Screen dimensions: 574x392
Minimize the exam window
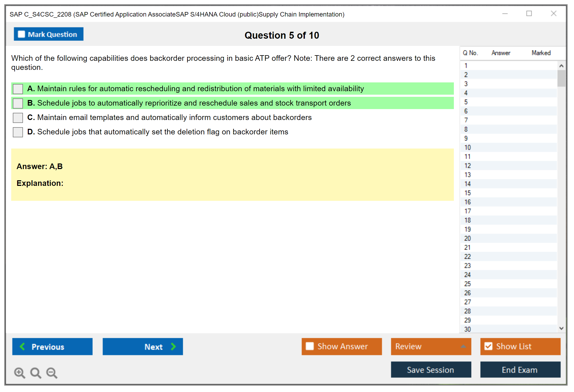tap(505, 14)
